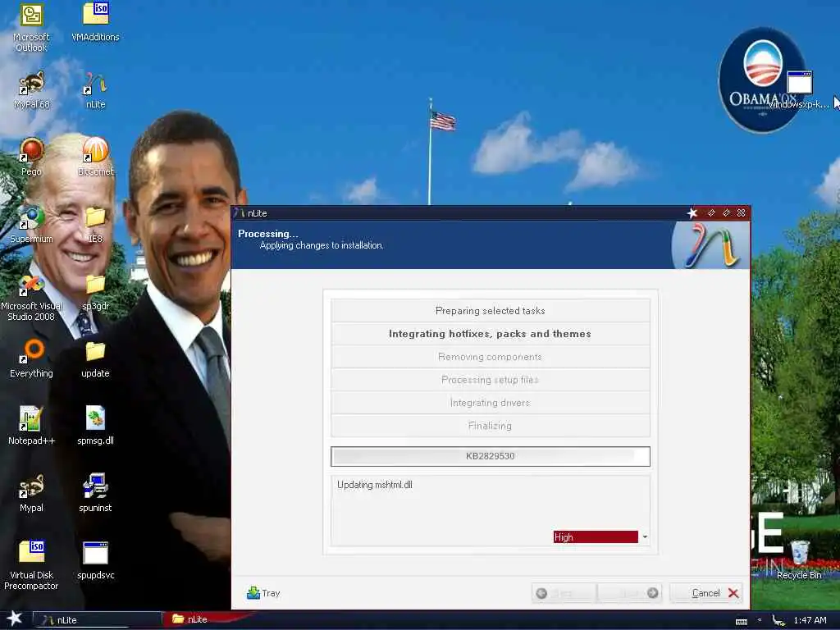Click the "Processing setup files" step
Image resolution: width=840 pixels, height=630 pixels.
coord(491,380)
